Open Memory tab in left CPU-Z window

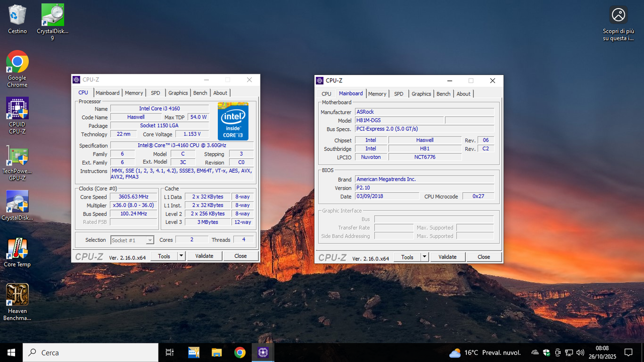(x=134, y=93)
